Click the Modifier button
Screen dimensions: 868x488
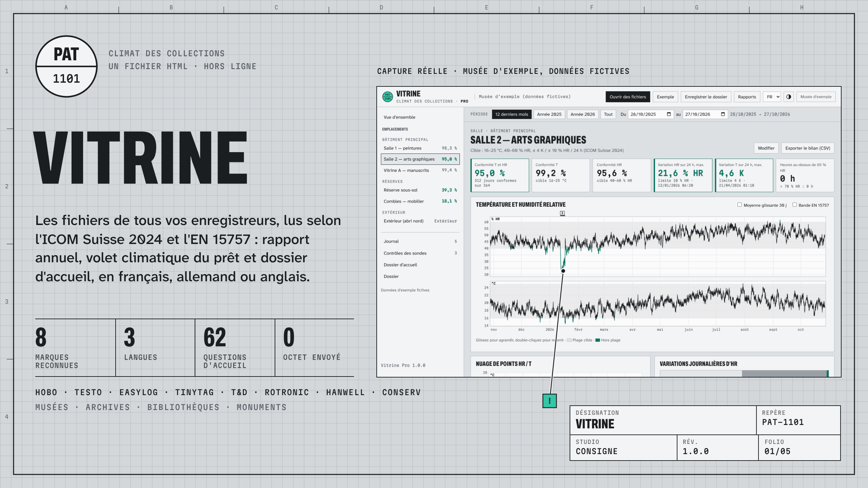pyautogui.click(x=766, y=148)
